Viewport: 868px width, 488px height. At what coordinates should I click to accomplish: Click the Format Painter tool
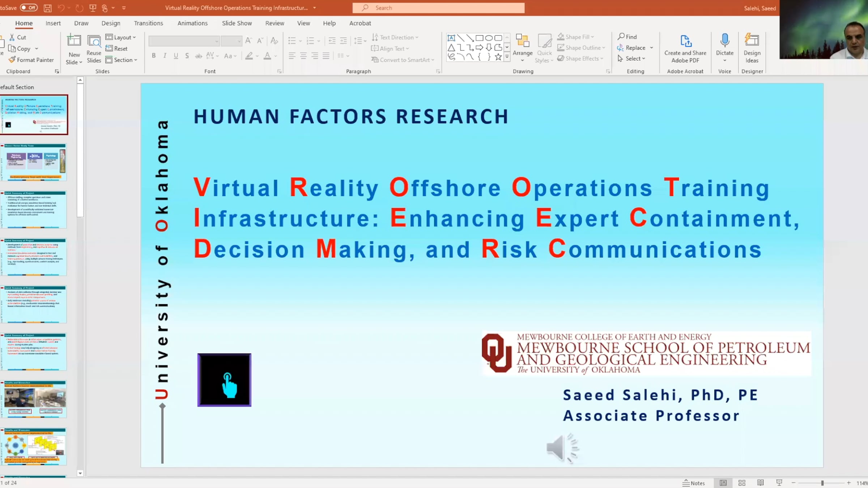tap(31, 60)
